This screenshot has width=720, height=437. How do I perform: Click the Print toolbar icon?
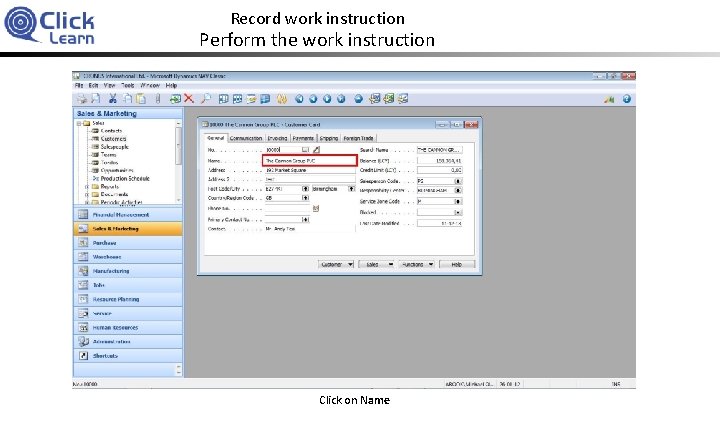click(82, 99)
